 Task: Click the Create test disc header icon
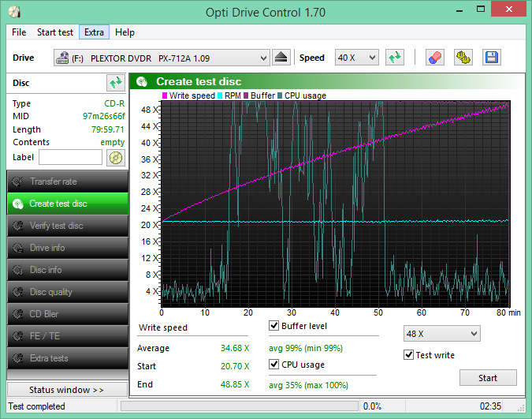click(x=142, y=81)
